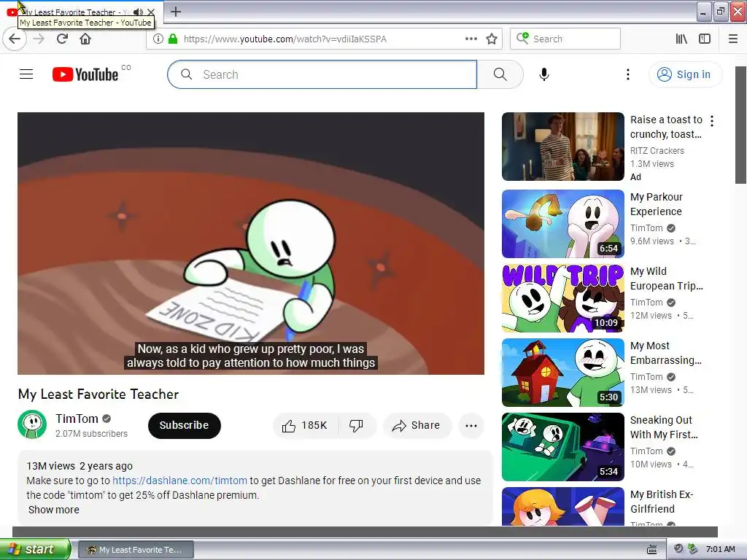Screen dimensions: 747x560
Task: Click 'Raise a toast to crunchy' title
Action: click(x=666, y=127)
